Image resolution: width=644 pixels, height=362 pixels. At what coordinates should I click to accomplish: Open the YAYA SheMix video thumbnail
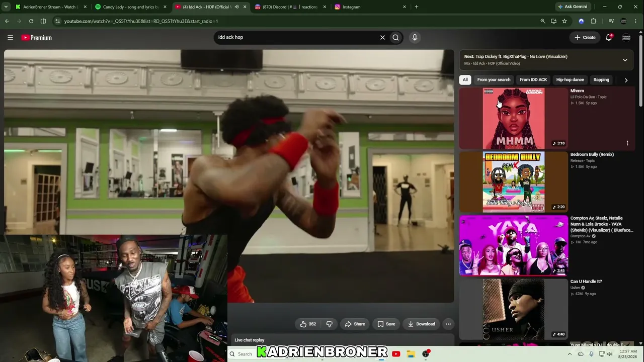[x=514, y=246]
